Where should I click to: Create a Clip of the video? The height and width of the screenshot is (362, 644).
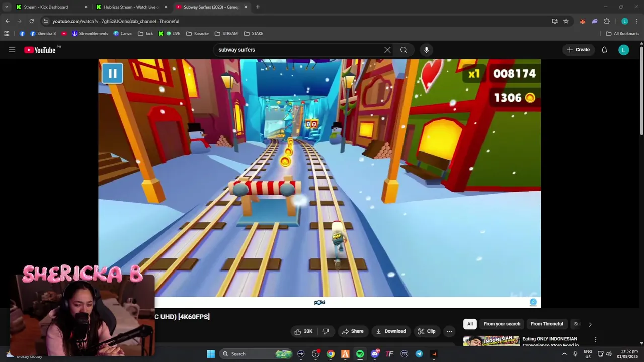click(x=426, y=331)
